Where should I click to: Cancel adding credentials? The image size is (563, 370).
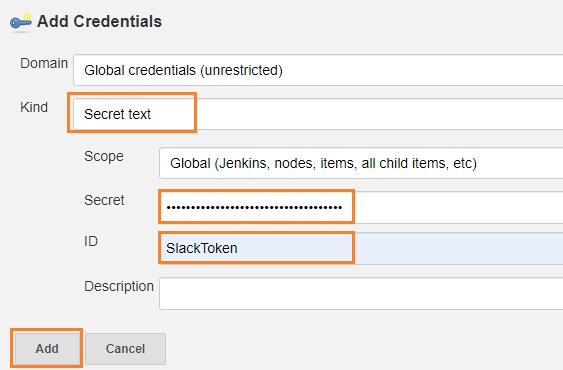click(x=125, y=348)
